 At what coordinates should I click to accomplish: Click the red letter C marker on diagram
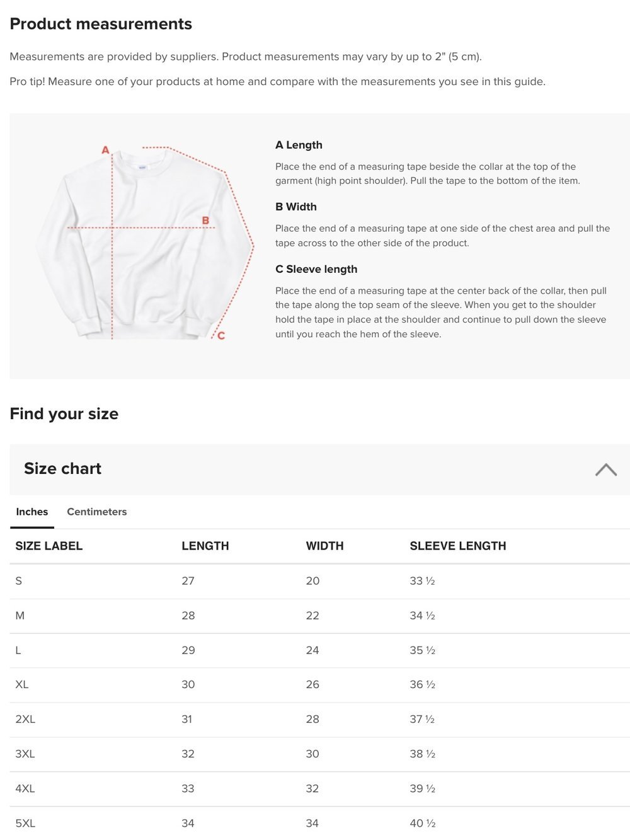pos(221,336)
